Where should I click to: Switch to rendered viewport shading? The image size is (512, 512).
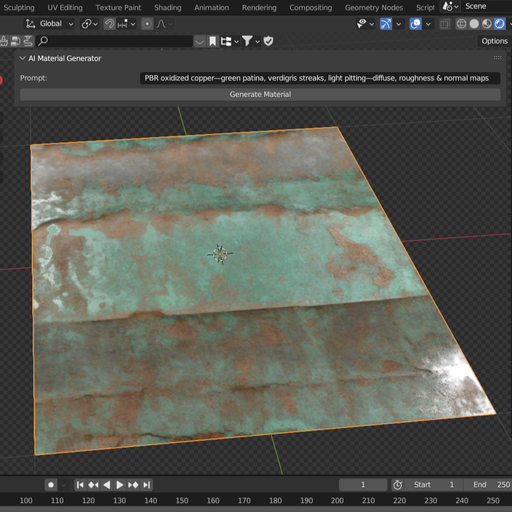pos(499,24)
